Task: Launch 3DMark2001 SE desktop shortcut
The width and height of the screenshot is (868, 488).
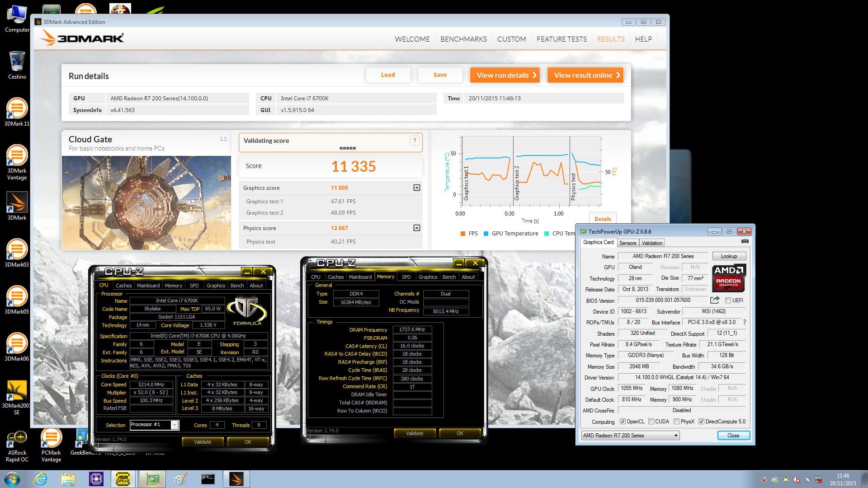Action: (x=17, y=397)
